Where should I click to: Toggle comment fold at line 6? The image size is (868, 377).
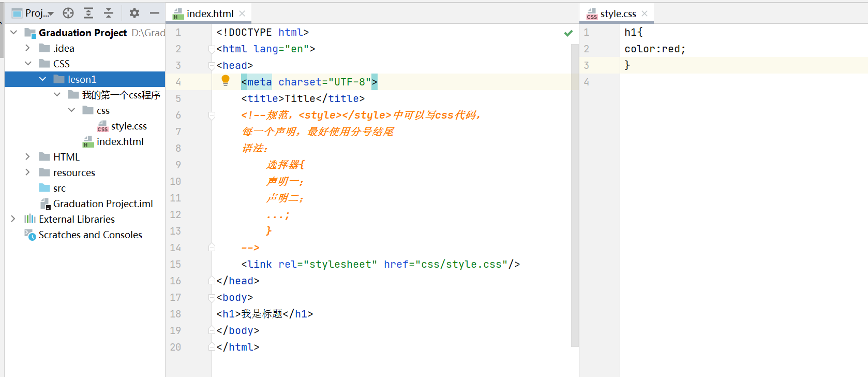212,115
